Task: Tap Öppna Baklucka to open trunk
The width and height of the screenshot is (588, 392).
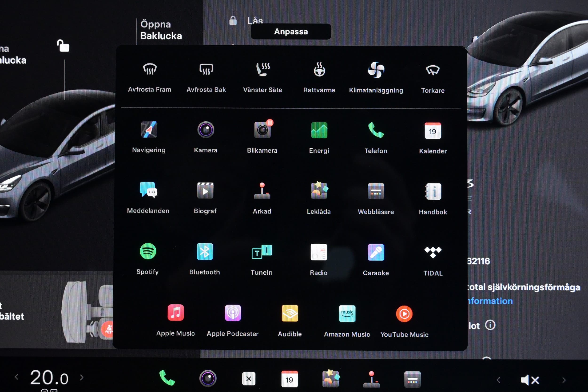Action: (161, 30)
